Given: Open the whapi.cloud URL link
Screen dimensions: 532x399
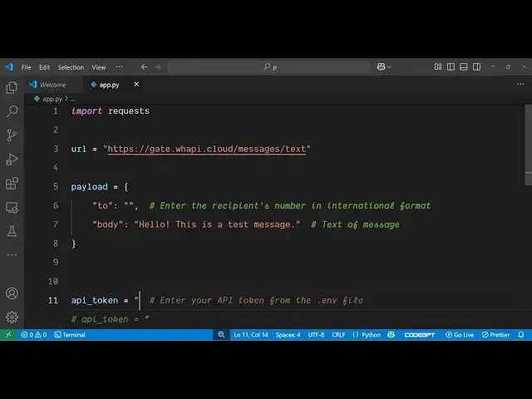Looking at the screenshot, I should 207,149.
